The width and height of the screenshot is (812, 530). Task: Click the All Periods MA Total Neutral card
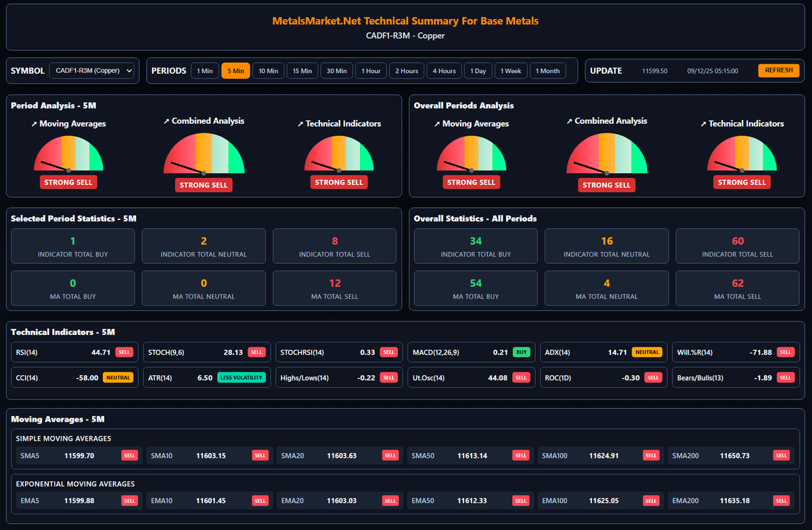(x=607, y=288)
